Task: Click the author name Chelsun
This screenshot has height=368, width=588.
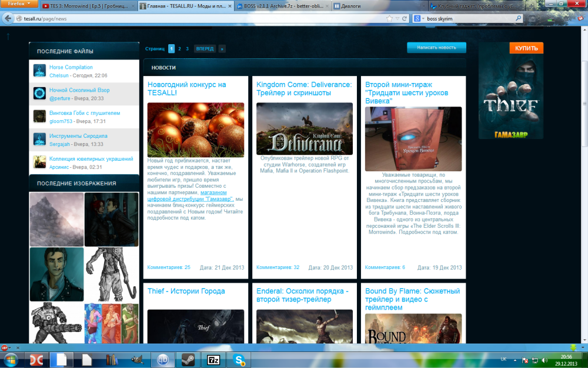Action: 59,75
